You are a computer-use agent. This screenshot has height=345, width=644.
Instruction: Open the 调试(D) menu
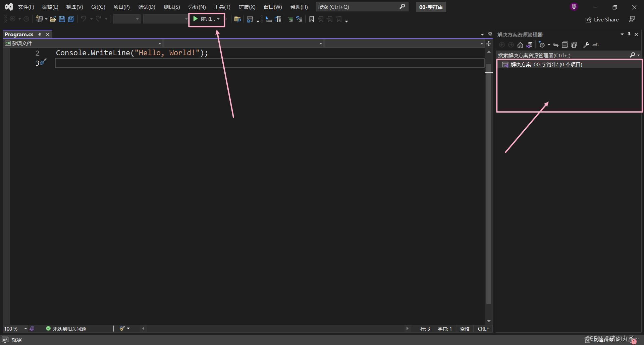(x=147, y=7)
